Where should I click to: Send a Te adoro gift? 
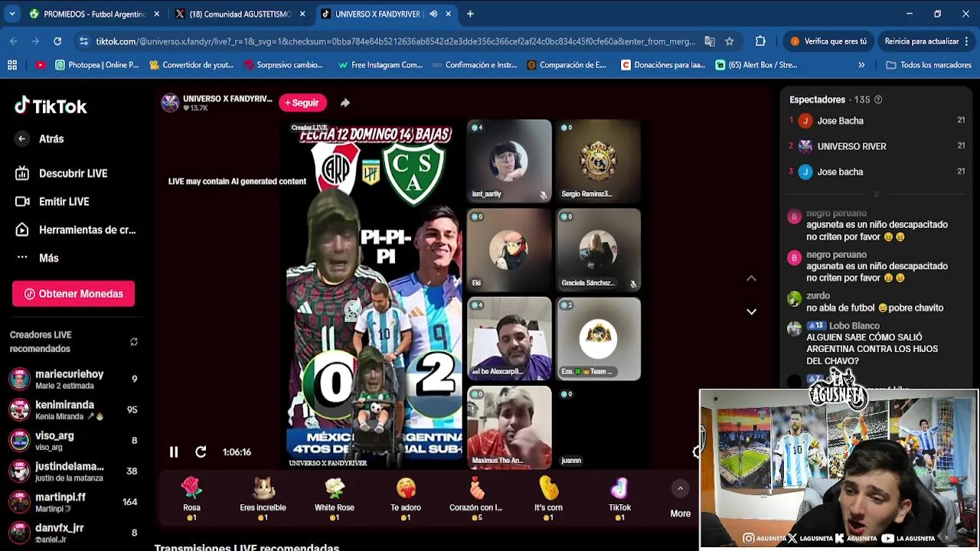[406, 498]
